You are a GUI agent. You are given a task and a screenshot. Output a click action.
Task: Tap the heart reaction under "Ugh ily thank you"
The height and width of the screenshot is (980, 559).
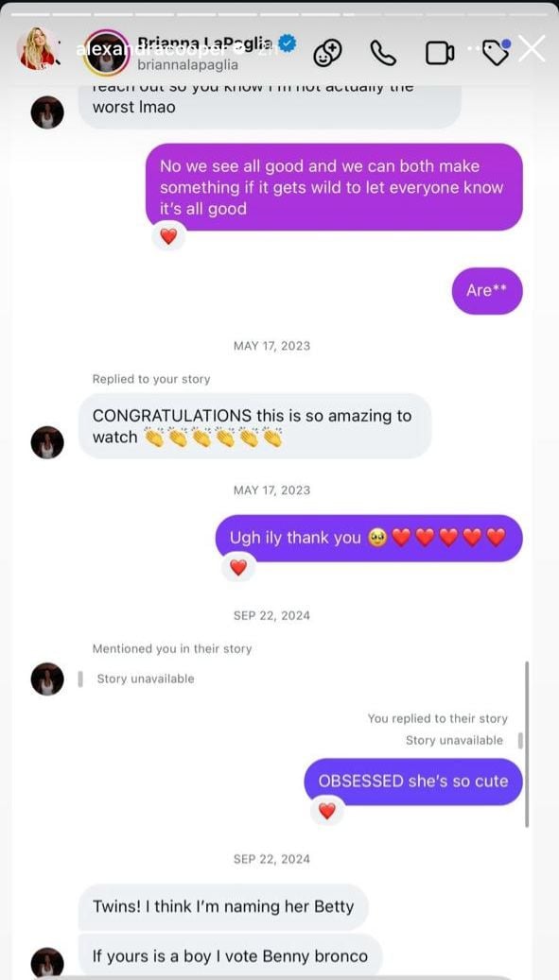238,568
